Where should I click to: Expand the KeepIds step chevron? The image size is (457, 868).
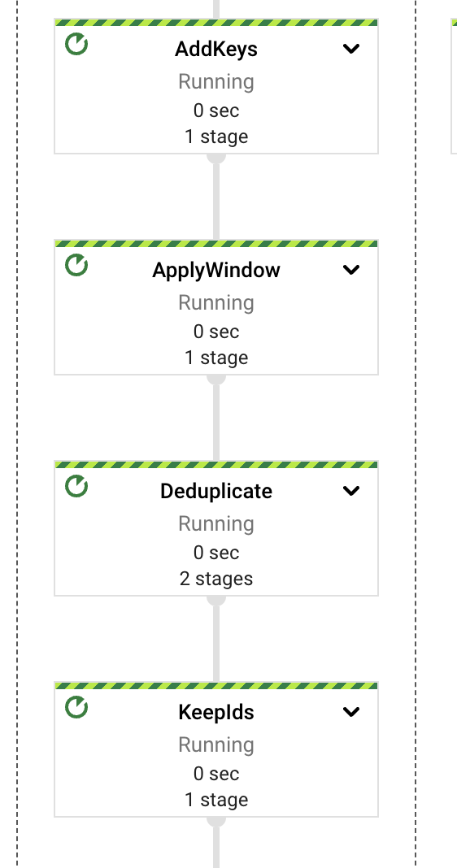coord(351,711)
